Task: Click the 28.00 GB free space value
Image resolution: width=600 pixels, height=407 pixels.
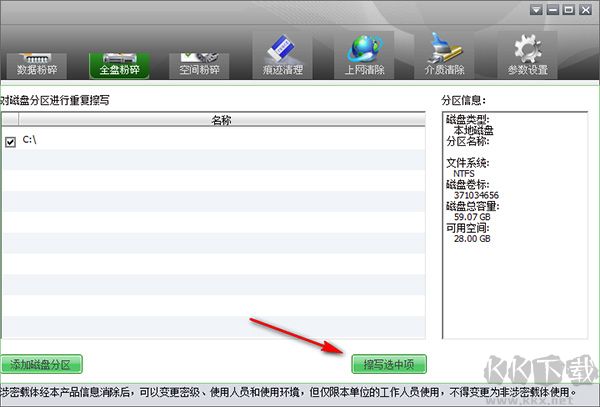Action: (472, 239)
